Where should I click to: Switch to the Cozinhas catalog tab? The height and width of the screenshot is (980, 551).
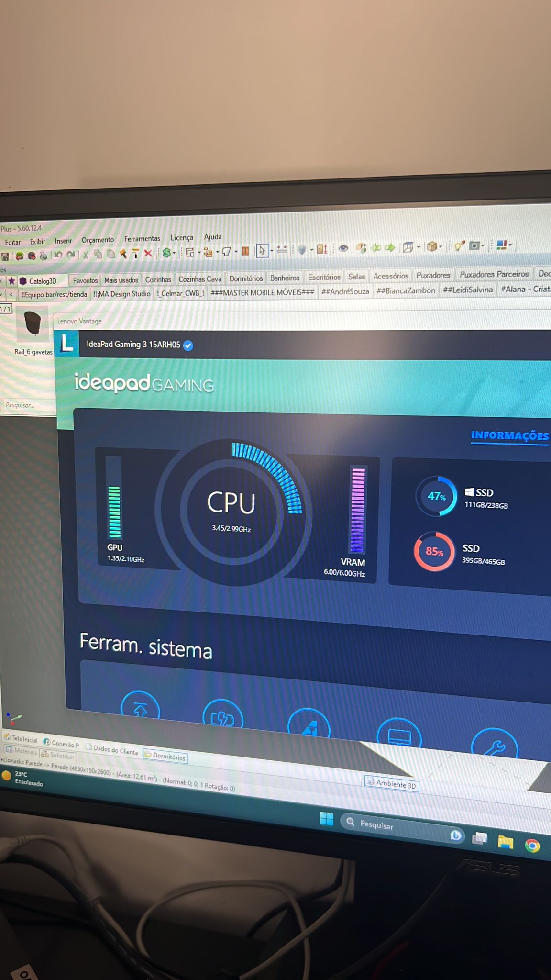click(x=158, y=280)
